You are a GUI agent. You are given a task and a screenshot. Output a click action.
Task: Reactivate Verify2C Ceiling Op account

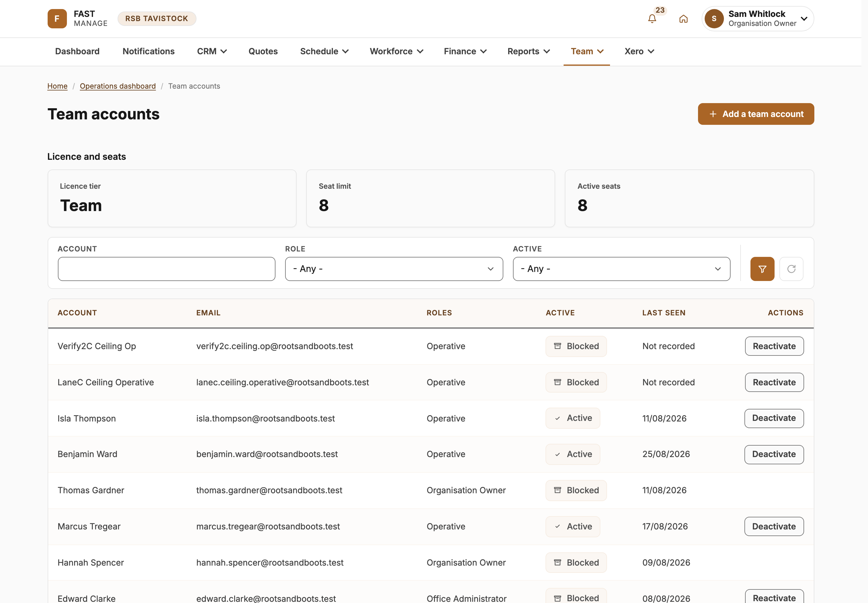pos(774,346)
